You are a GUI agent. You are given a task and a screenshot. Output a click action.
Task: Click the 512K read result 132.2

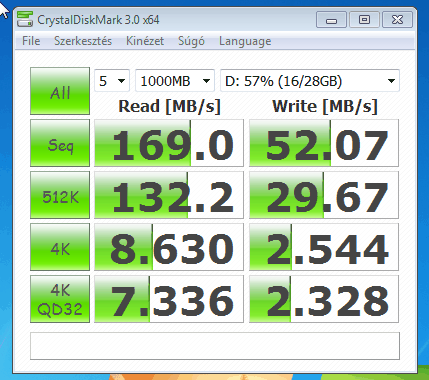169,195
